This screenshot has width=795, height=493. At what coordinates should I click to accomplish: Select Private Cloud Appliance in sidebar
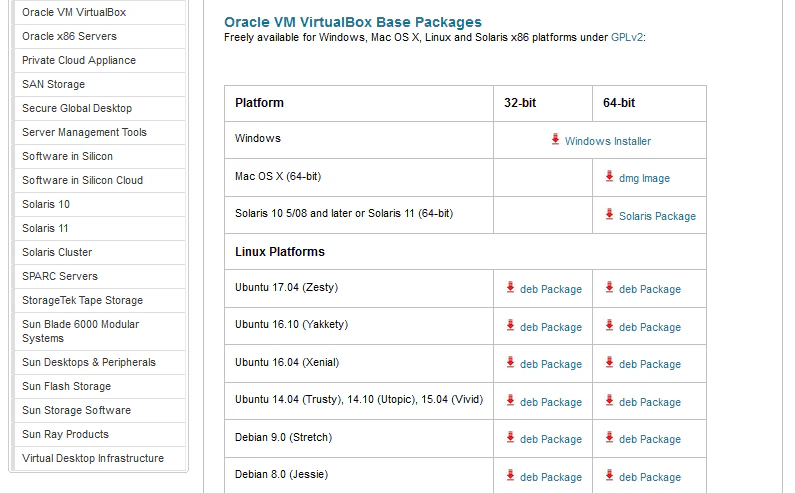coord(100,60)
